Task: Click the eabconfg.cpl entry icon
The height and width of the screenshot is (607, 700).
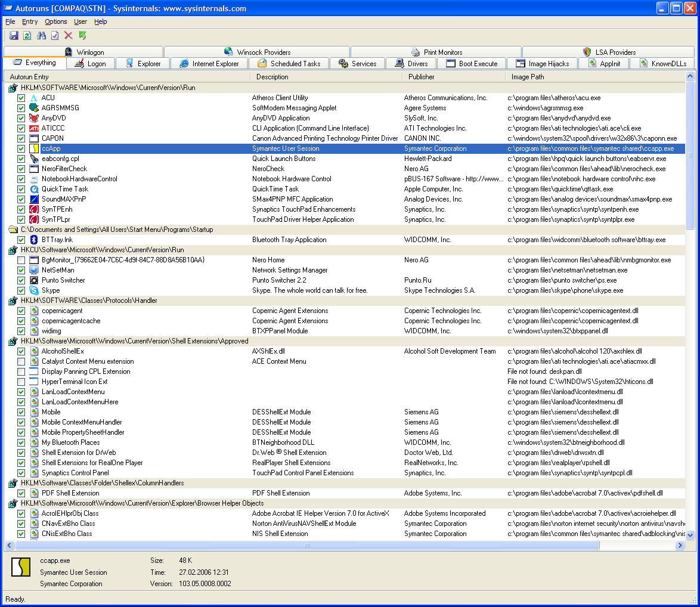Action: pos(34,159)
